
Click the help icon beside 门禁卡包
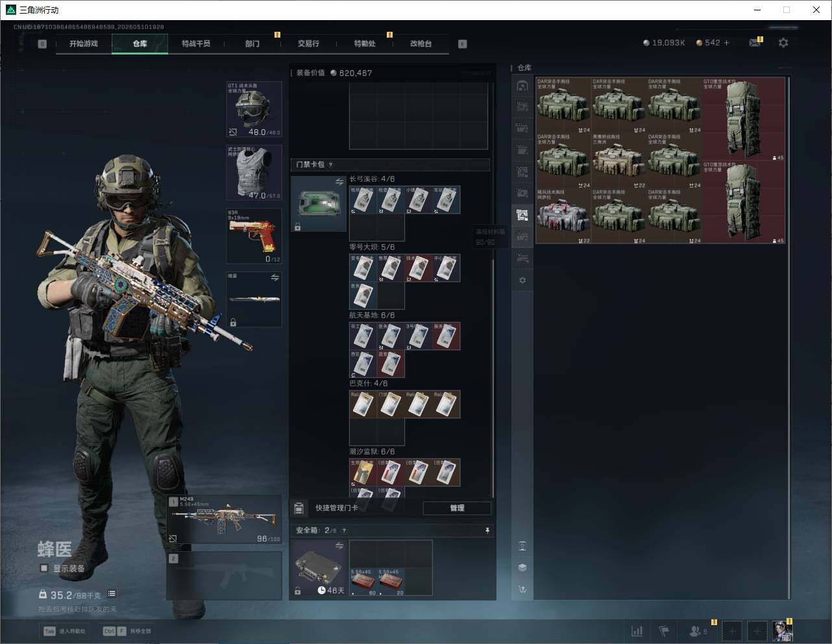pyautogui.click(x=331, y=165)
